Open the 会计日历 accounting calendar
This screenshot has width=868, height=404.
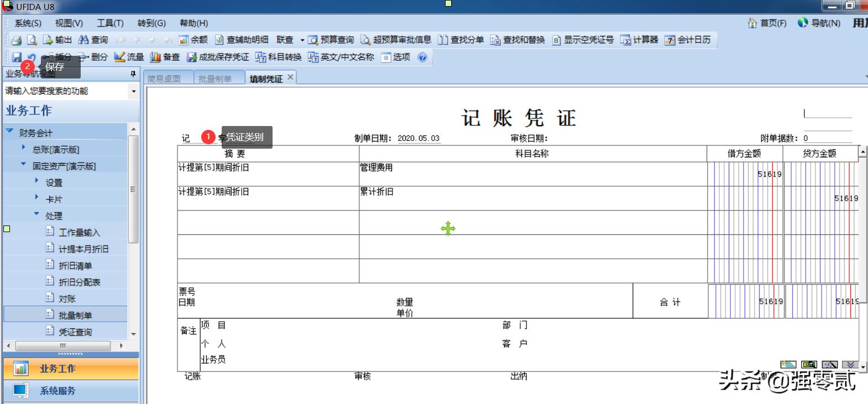688,40
